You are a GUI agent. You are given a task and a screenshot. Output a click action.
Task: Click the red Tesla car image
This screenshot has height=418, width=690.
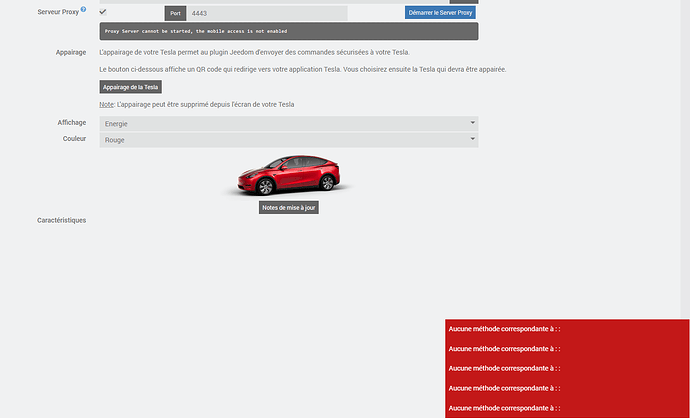(x=289, y=175)
